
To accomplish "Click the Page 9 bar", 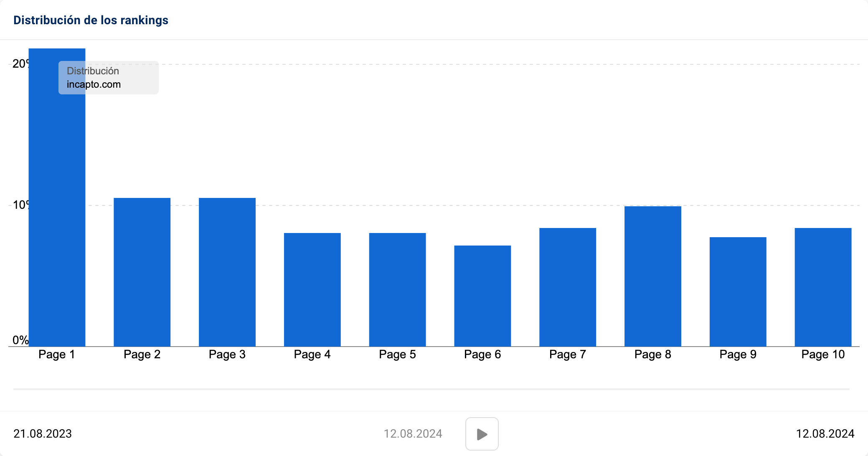I will [x=738, y=292].
